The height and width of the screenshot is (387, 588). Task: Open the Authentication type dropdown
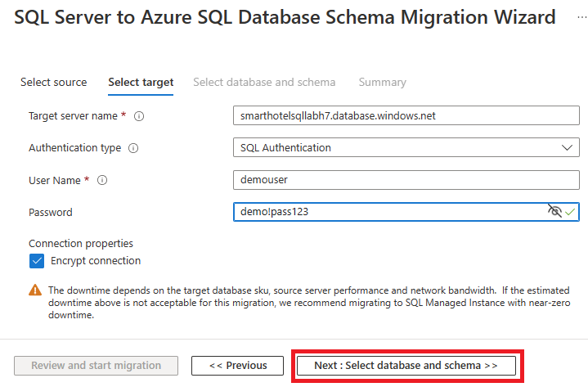[x=406, y=147]
